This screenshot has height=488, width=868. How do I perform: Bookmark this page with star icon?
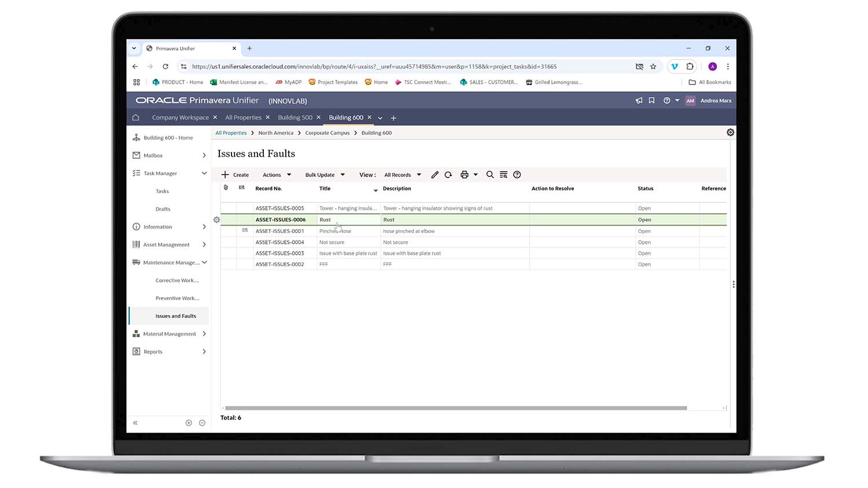[x=653, y=66]
